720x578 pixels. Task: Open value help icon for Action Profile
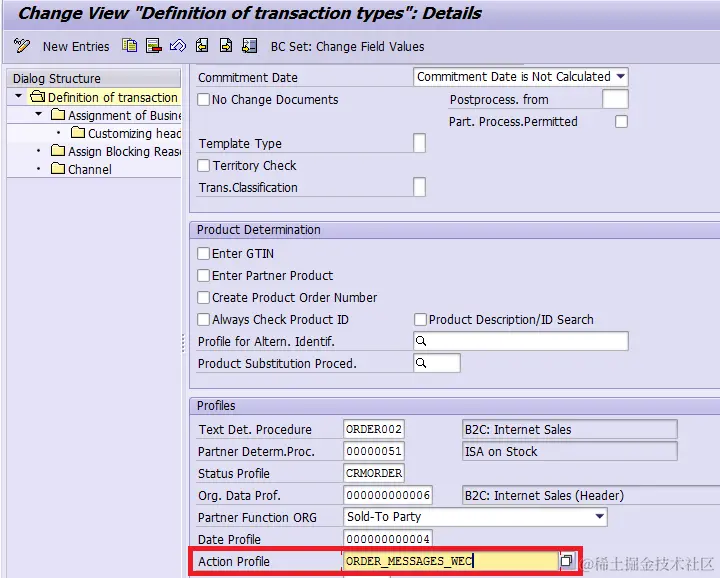click(x=566, y=561)
